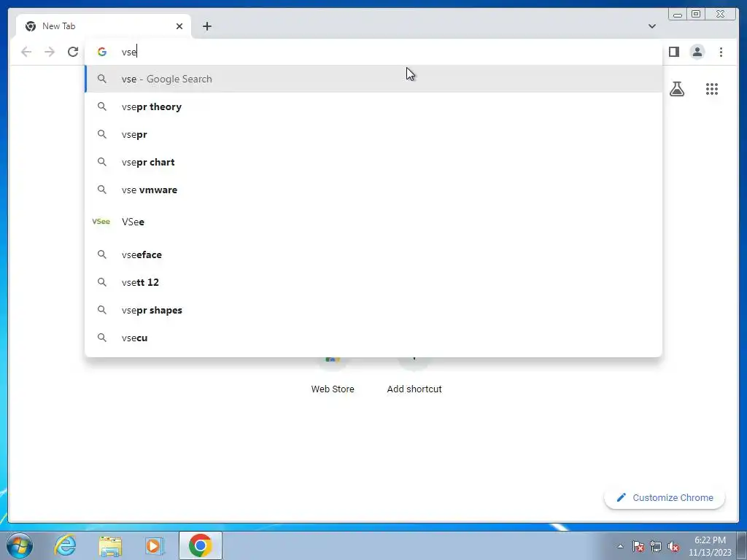Select the 'vsett 12' suggestion

373,282
